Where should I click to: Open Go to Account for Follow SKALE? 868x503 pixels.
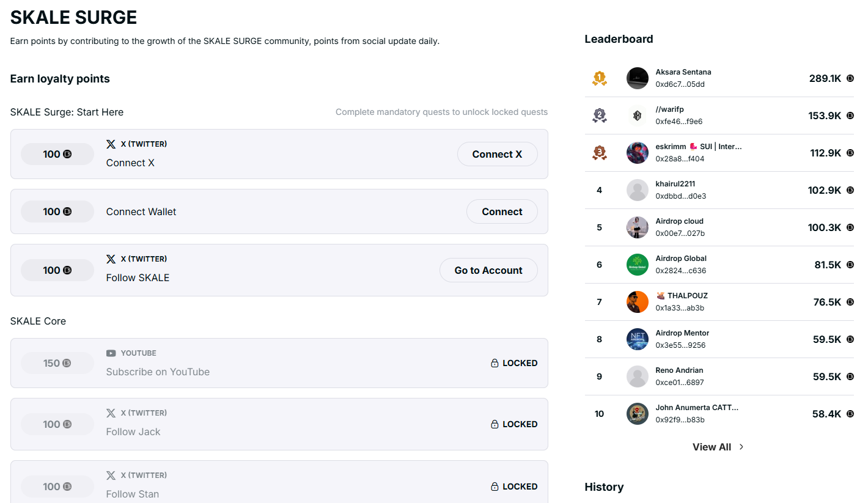pos(488,270)
